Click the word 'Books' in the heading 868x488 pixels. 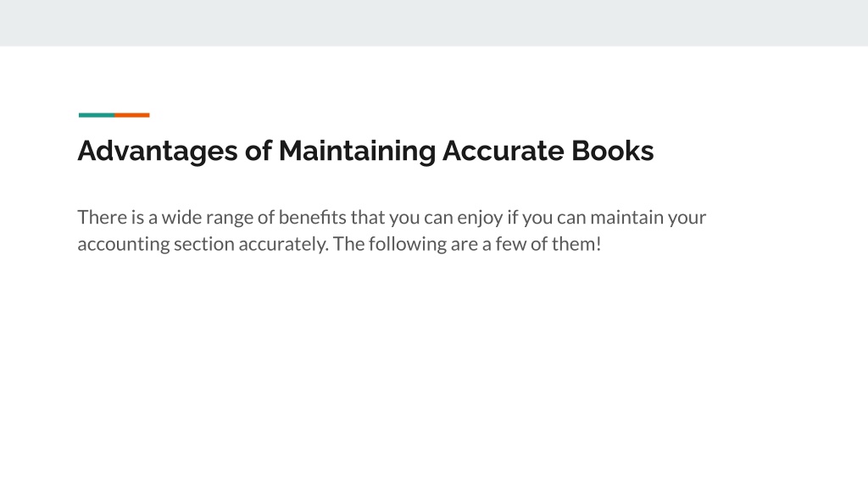[612, 151]
